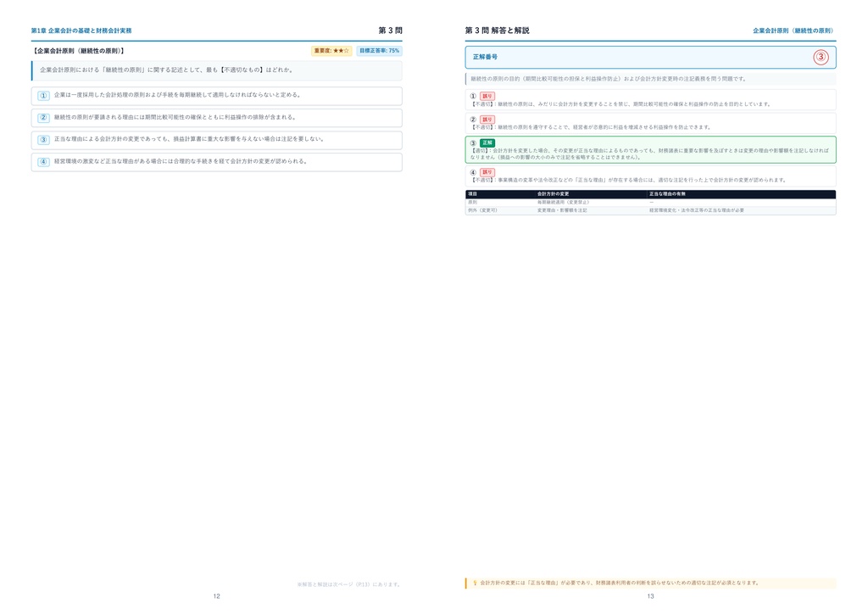Click the question statement box about 継続性の原則
Image resolution: width=868 pixels, height=614 pixels.
216,70
